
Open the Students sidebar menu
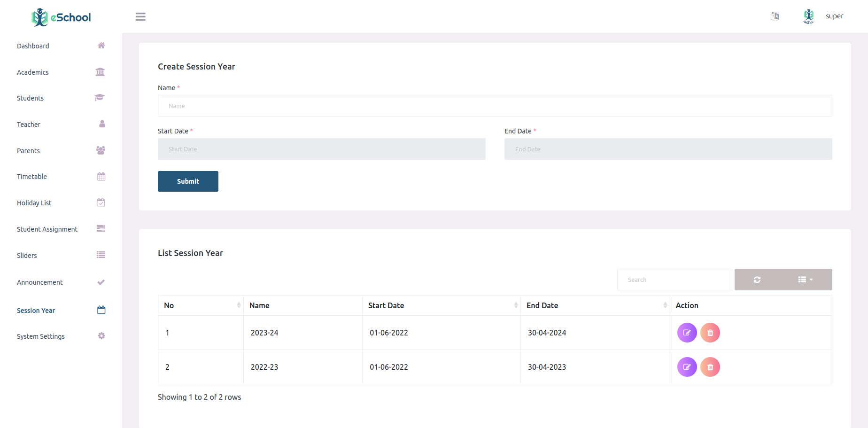point(31,98)
